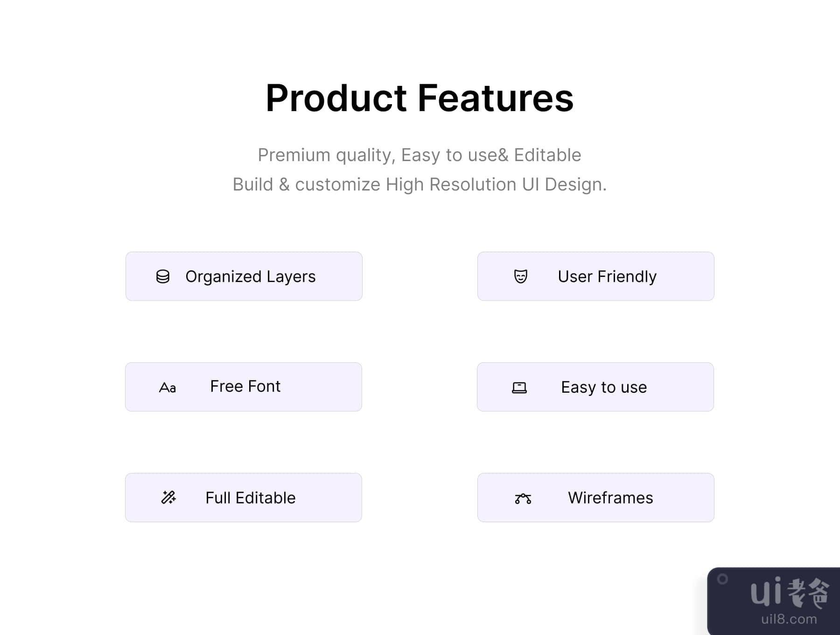Choose the User Friendly label
This screenshot has height=635, width=840.
coord(607,276)
